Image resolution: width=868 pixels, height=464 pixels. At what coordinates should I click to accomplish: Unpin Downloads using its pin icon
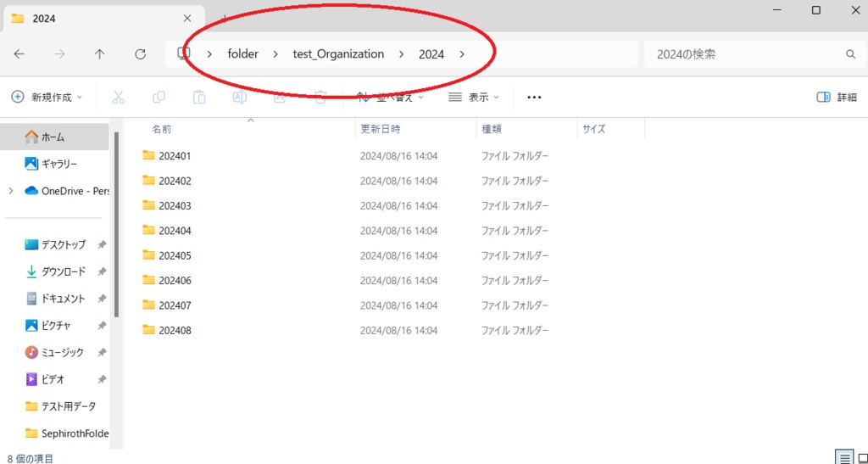coord(102,271)
